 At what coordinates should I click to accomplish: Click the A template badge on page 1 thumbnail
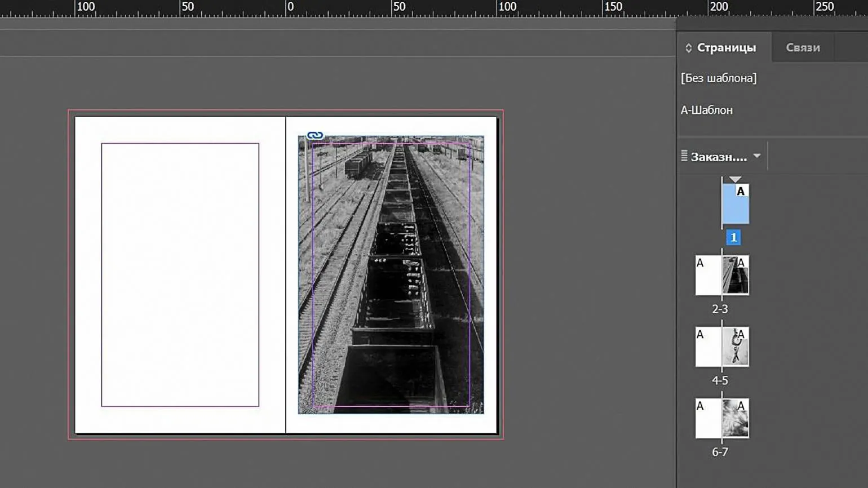pyautogui.click(x=741, y=192)
